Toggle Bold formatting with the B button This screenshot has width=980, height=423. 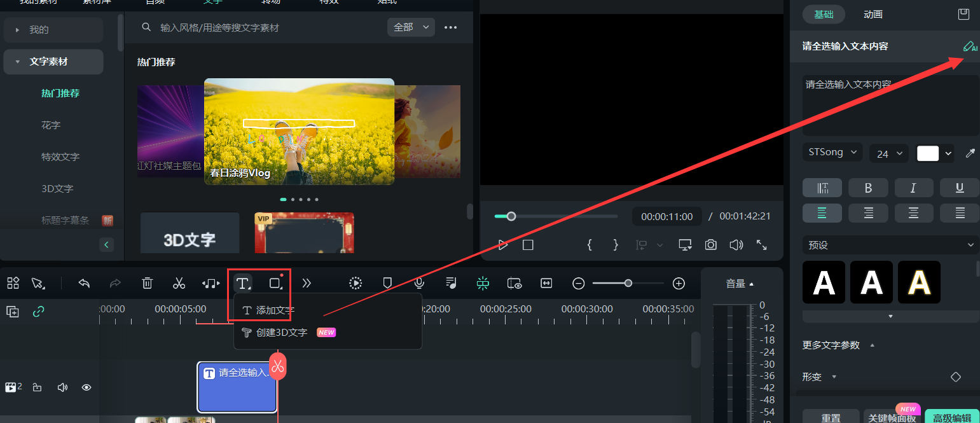tap(869, 188)
